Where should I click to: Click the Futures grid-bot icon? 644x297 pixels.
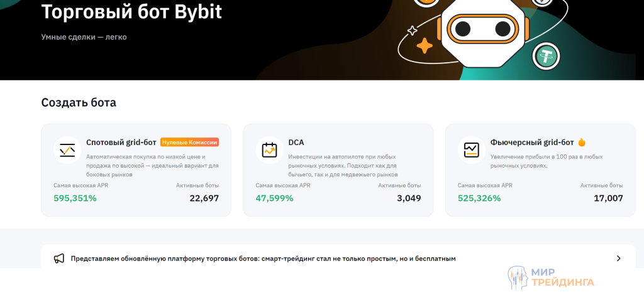(471, 150)
